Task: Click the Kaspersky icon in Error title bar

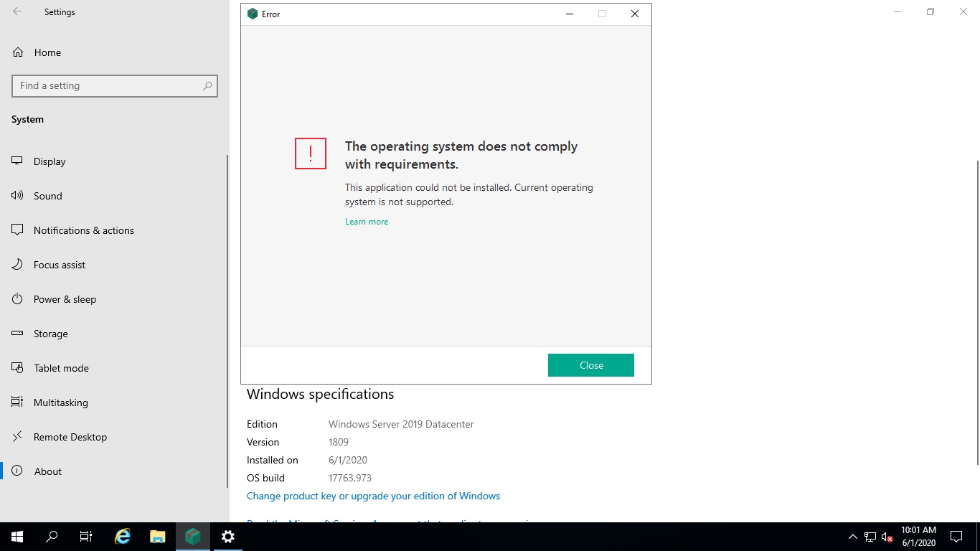Action: coord(252,14)
